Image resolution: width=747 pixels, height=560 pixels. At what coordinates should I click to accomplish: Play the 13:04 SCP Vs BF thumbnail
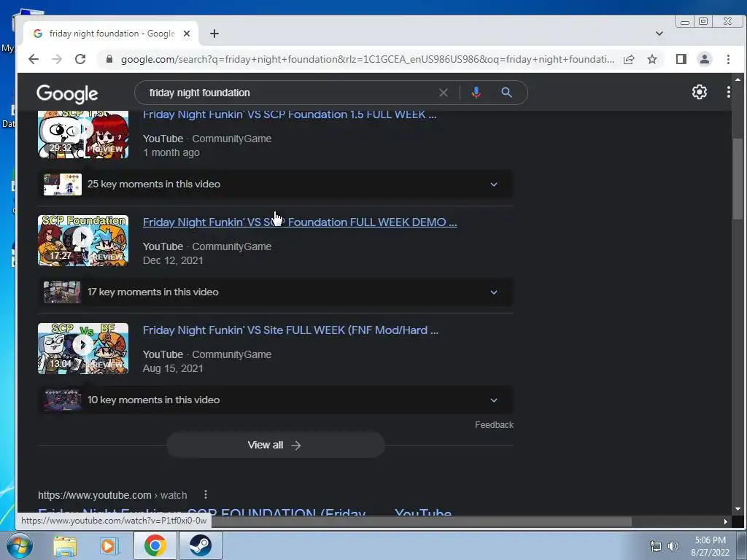[x=83, y=349]
